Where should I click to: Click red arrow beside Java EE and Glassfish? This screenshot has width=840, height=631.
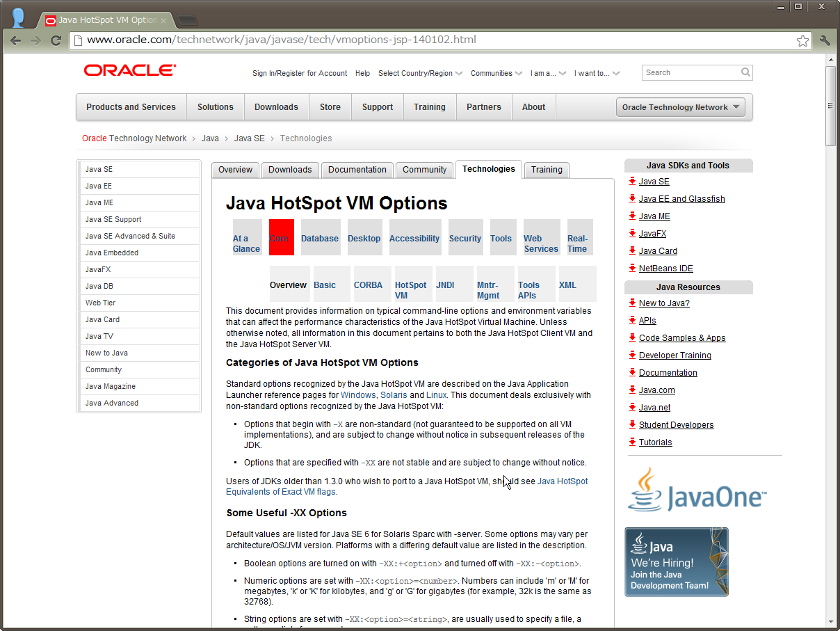(x=632, y=198)
